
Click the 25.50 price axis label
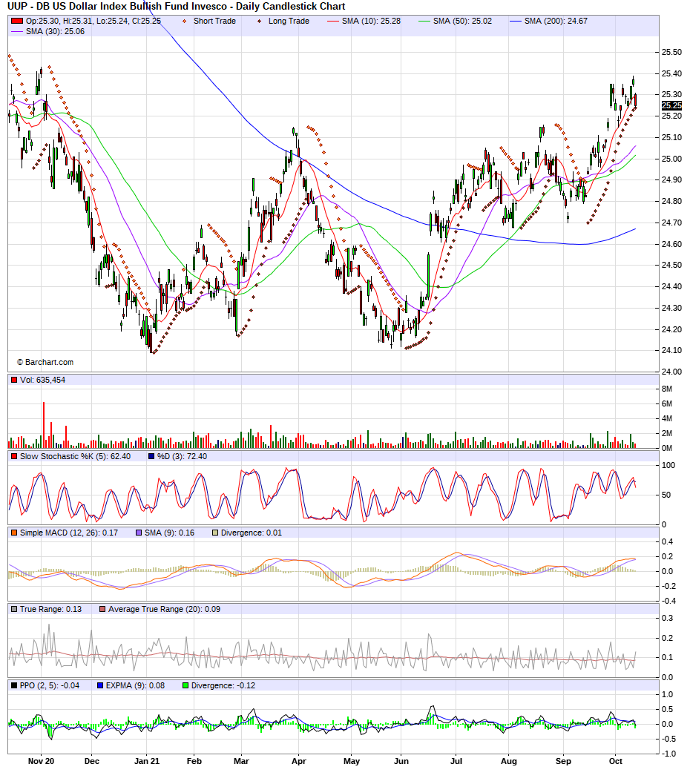[671, 52]
